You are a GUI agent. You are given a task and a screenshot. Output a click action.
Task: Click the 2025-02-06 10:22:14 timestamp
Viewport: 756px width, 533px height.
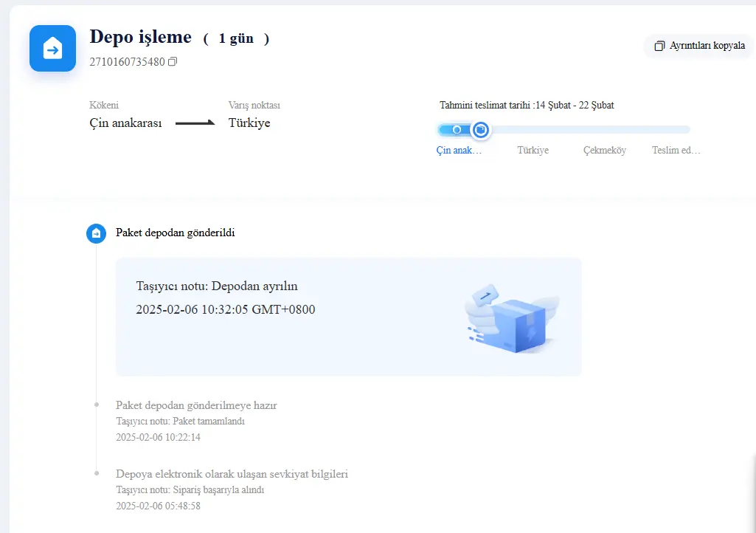pyautogui.click(x=158, y=438)
